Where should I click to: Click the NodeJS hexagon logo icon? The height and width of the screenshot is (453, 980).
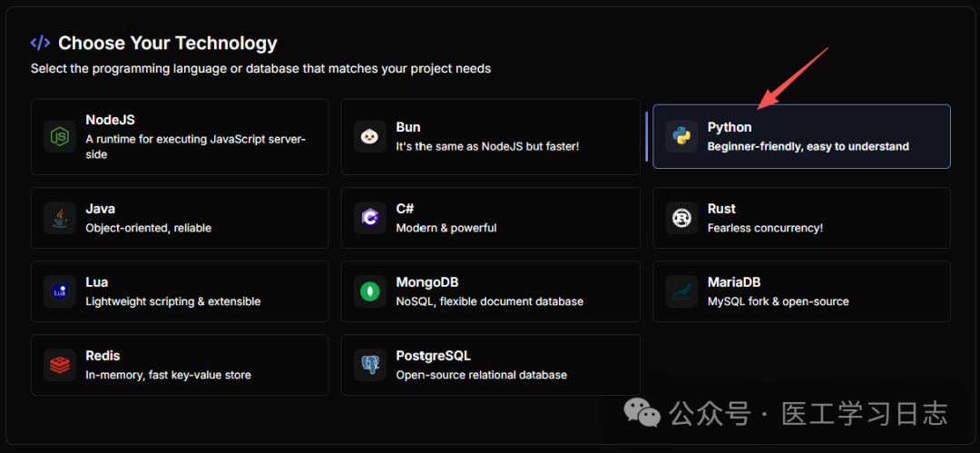point(60,137)
